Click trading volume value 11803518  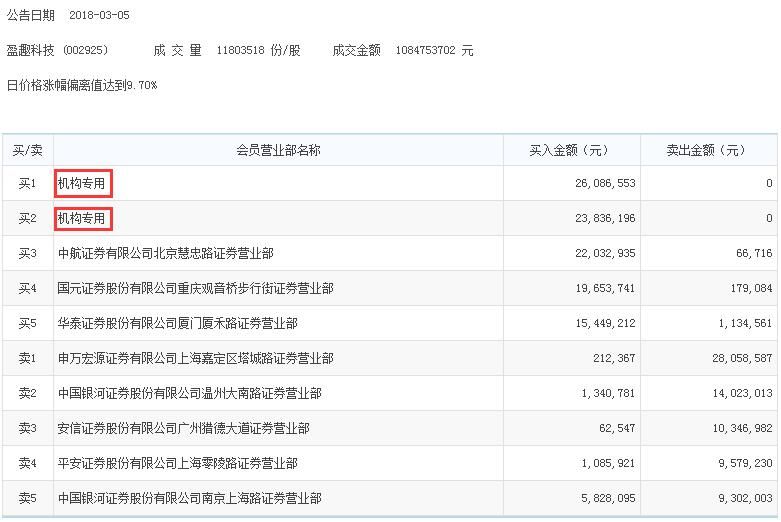(x=240, y=50)
